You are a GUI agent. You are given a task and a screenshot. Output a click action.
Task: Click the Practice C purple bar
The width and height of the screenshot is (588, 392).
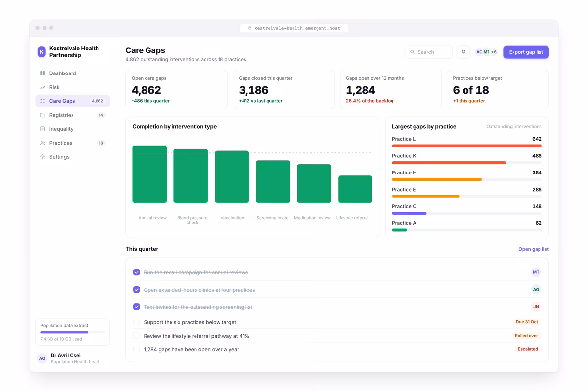(x=409, y=213)
